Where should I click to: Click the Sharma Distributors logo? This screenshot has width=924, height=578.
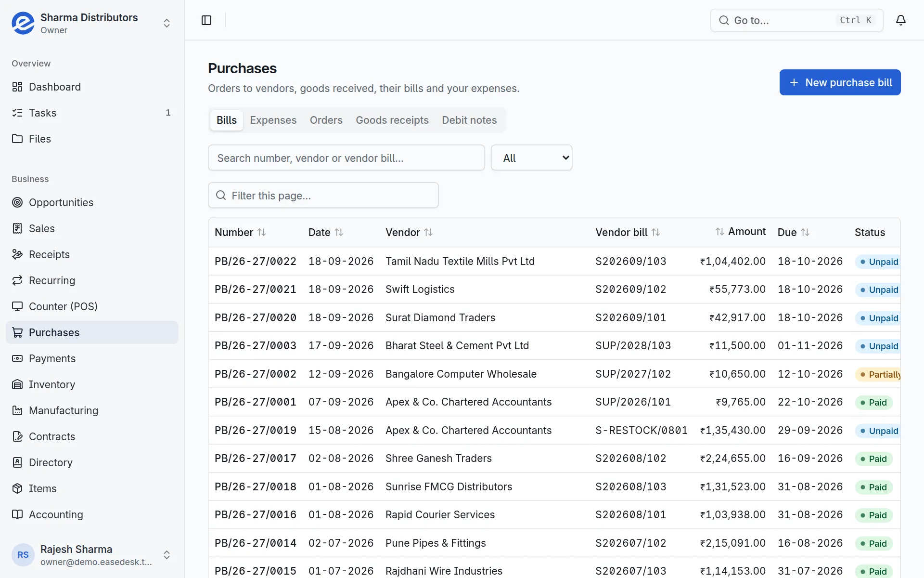23,23
